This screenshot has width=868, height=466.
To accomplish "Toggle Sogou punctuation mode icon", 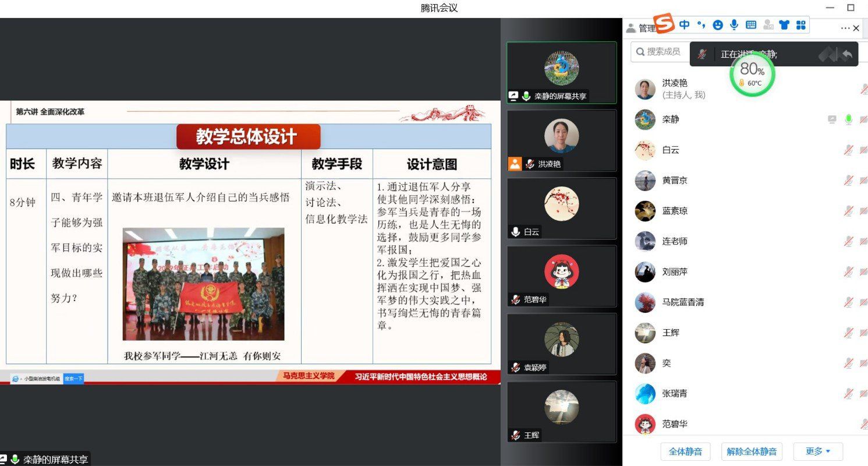I will [x=702, y=24].
